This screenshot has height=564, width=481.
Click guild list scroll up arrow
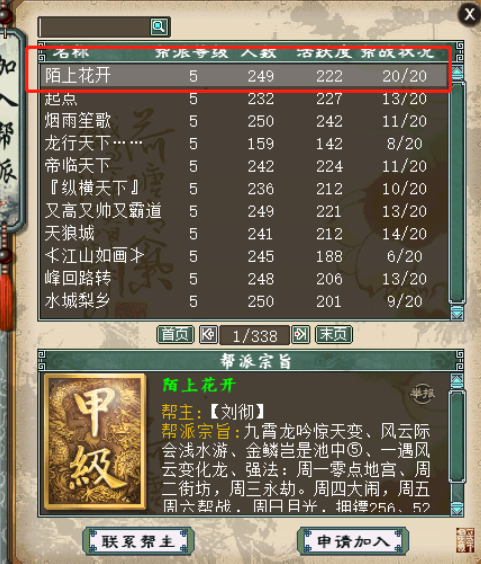point(457,74)
